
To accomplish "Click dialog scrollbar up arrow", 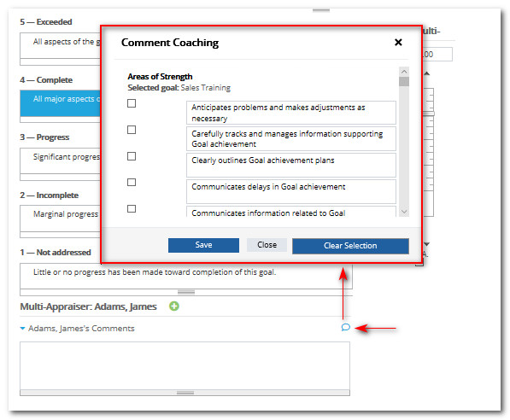I will coord(404,72).
